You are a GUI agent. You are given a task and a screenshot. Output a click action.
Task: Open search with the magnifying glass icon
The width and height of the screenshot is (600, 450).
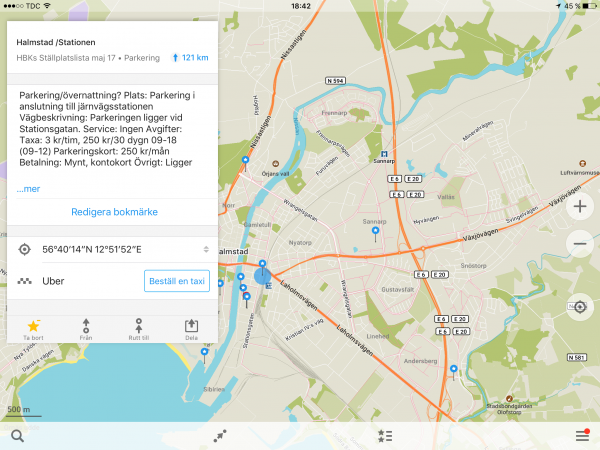[18, 435]
